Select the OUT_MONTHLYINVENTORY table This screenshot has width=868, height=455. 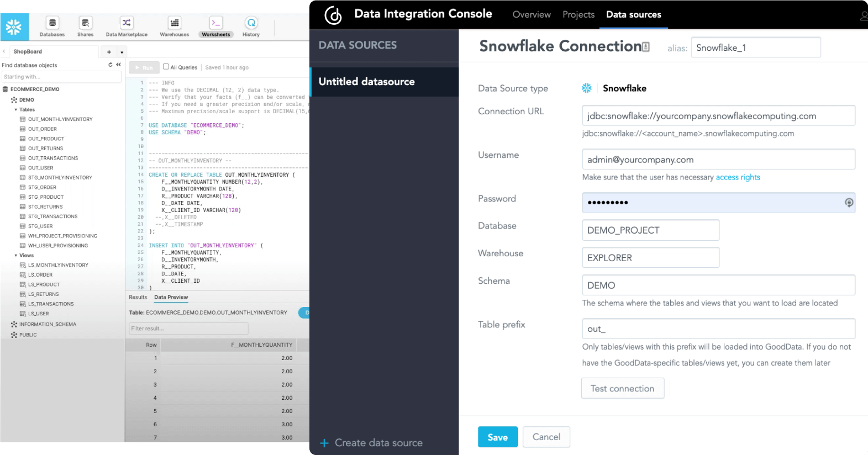click(x=60, y=119)
